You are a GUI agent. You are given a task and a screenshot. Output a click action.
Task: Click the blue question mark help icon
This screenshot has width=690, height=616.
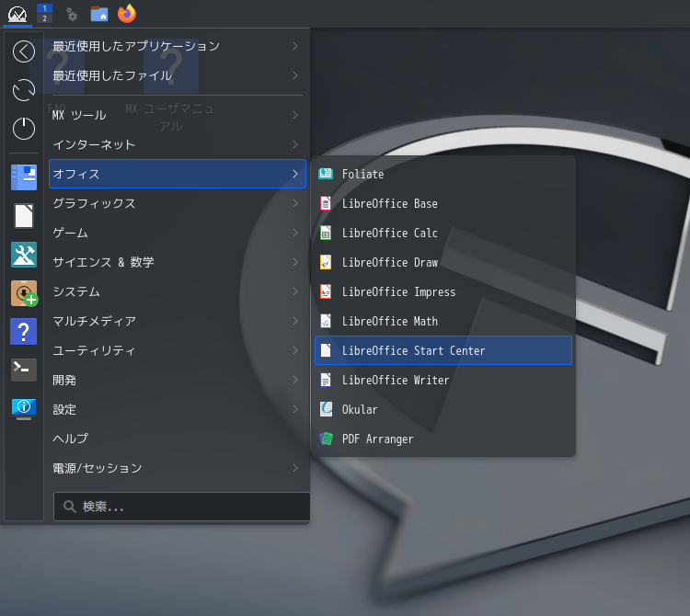(x=24, y=332)
